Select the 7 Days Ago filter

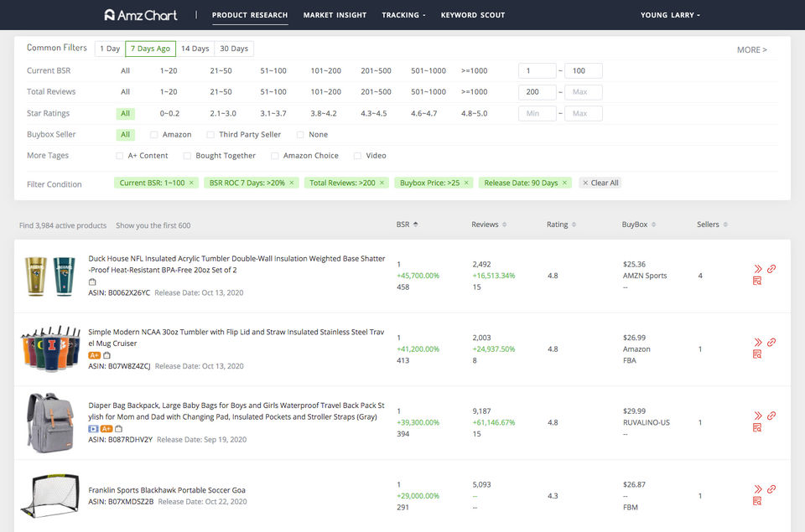pos(150,49)
